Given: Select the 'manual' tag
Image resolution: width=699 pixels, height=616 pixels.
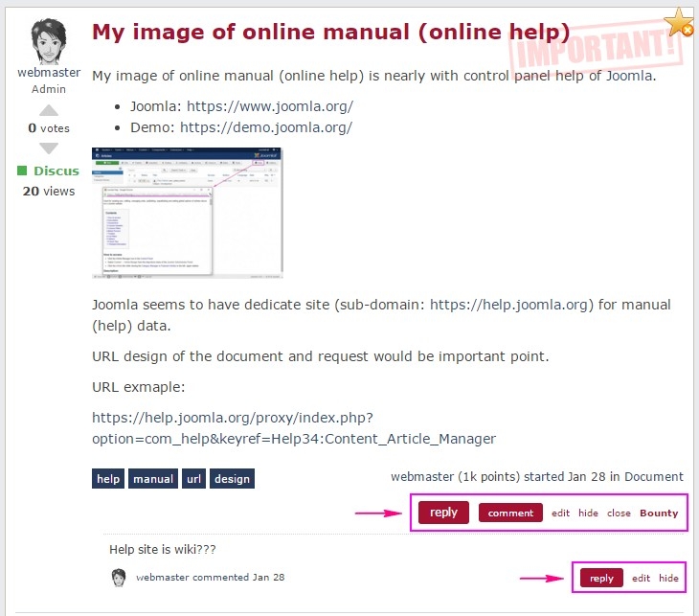Looking at the screenshot, I should pos(153,479).
